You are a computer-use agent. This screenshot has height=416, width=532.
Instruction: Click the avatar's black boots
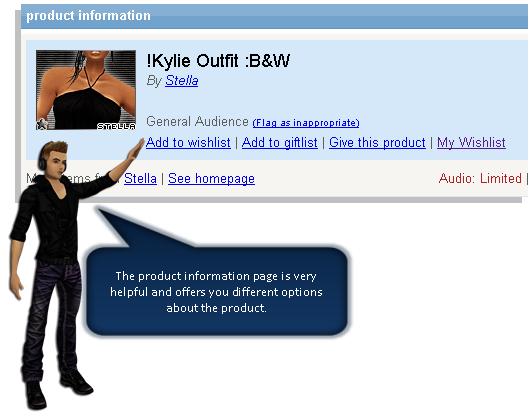58,389
